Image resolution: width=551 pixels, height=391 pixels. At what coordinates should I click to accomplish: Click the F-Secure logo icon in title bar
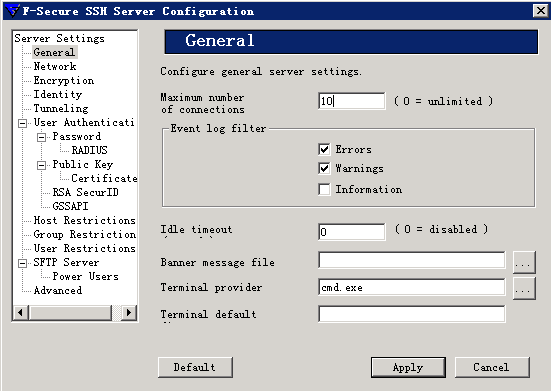tap(12, 11)
